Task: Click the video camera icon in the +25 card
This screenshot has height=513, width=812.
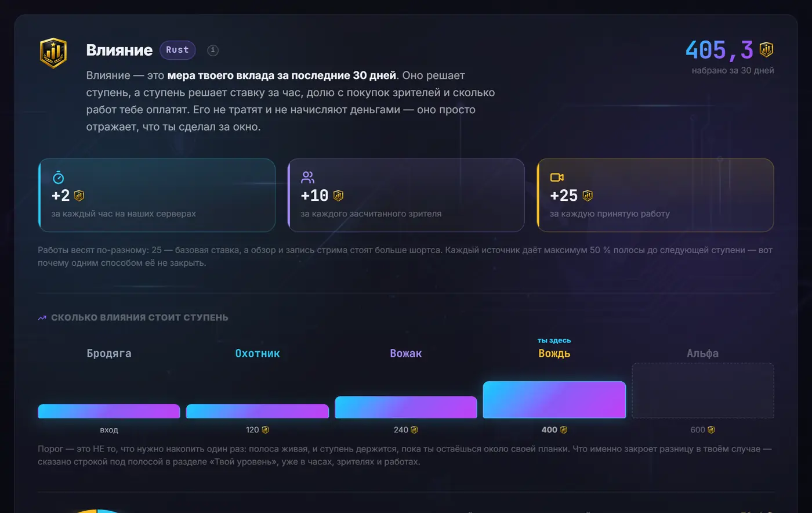Action: pos(557,177)
